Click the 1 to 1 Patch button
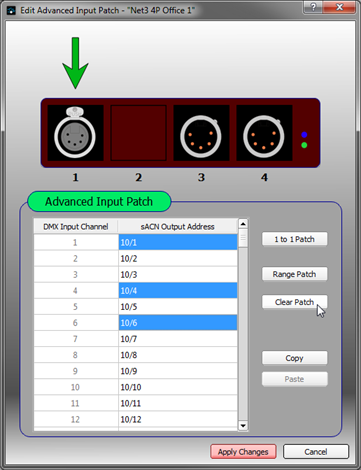Viewport: 361px width, 470px height. pyautogui.click(x=294, y=239)
